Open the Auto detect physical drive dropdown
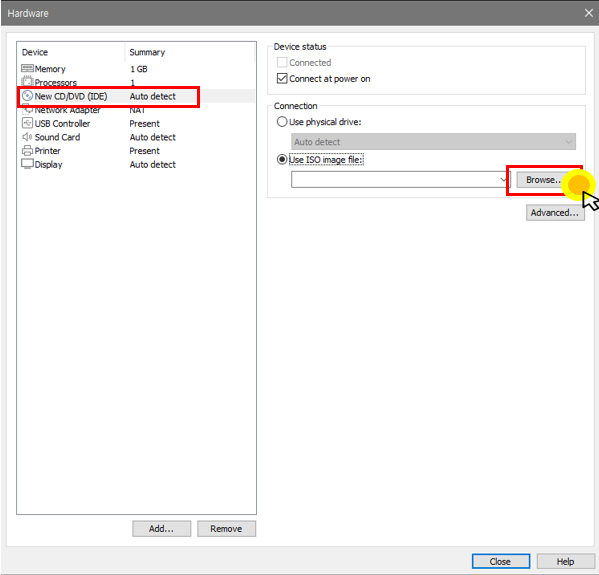Screen dimensions: 599x575 pyautogui.click(x=433, y=142)
